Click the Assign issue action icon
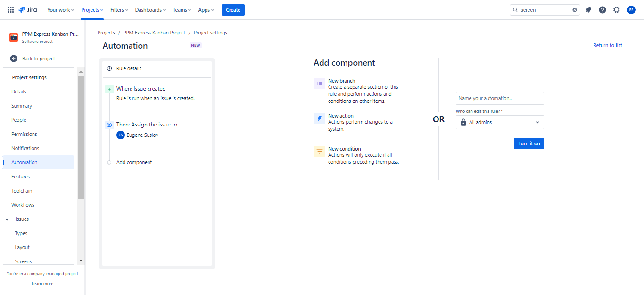The height and width of the screenshot is (295, 644). (x=109, y=125)
